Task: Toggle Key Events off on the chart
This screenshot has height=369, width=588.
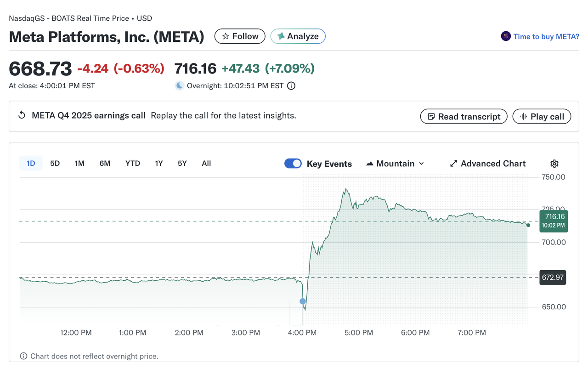Action: pyautogui.click(x=293, y=163)
